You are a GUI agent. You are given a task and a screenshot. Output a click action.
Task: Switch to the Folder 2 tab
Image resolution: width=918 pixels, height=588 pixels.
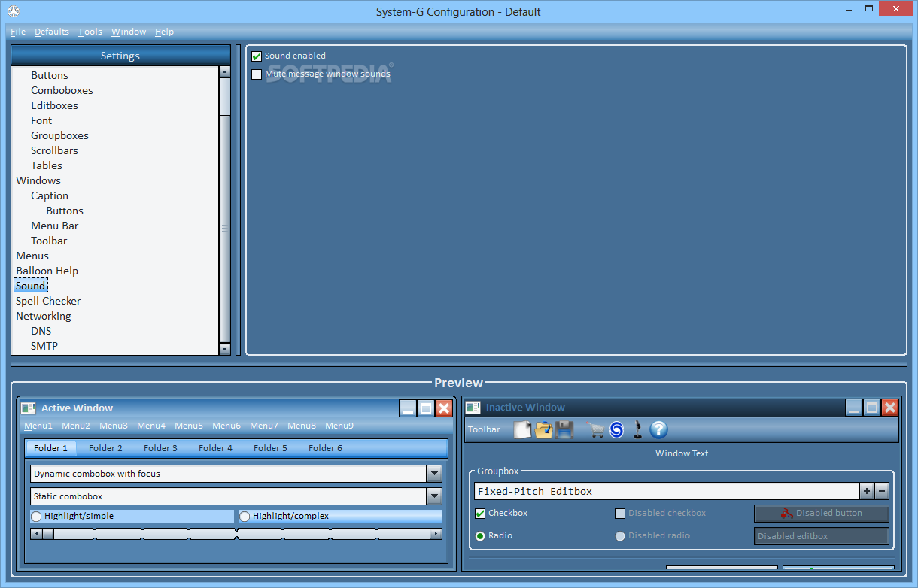coord(105,448)
